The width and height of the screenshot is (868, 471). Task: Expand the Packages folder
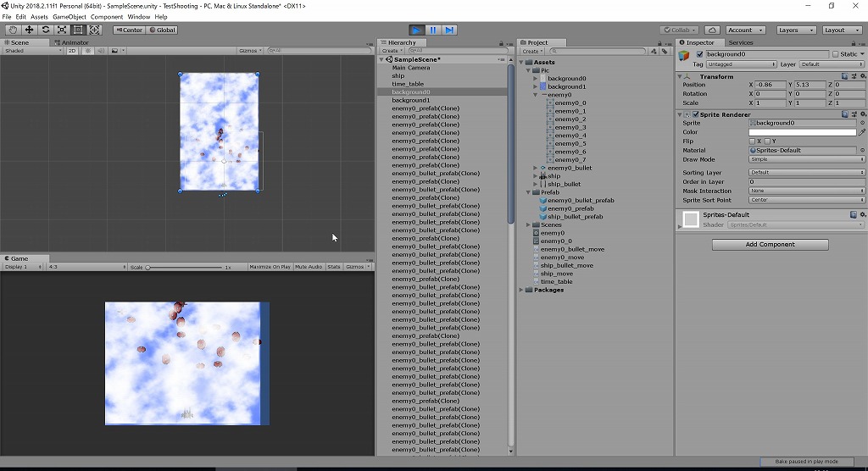click(x=521, y=290)
